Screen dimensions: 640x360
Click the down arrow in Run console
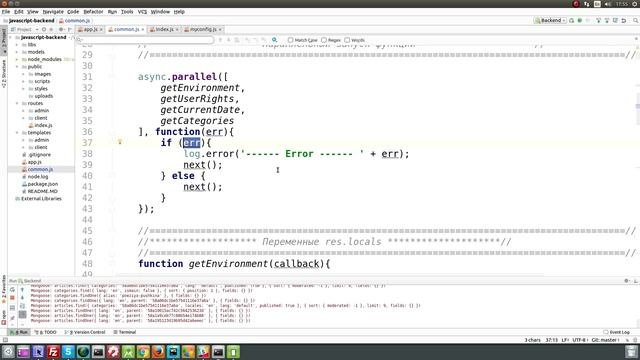(22, 298)
